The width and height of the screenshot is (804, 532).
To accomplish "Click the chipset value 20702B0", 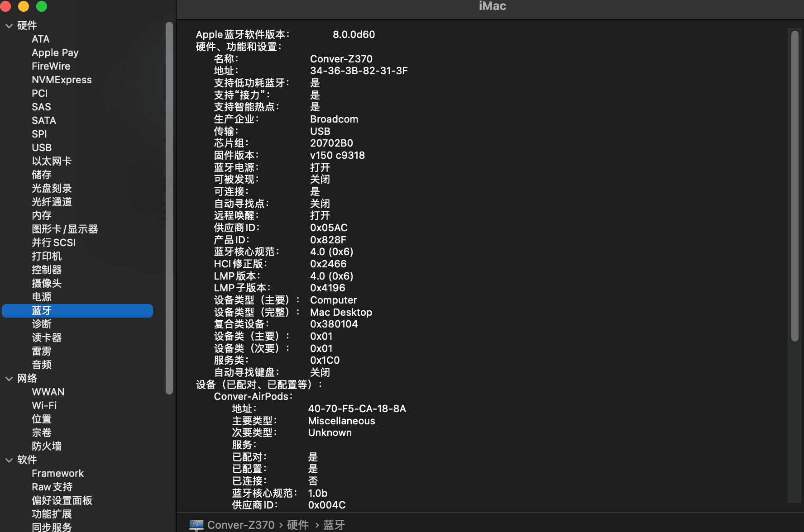I will (x=331, y=143).
